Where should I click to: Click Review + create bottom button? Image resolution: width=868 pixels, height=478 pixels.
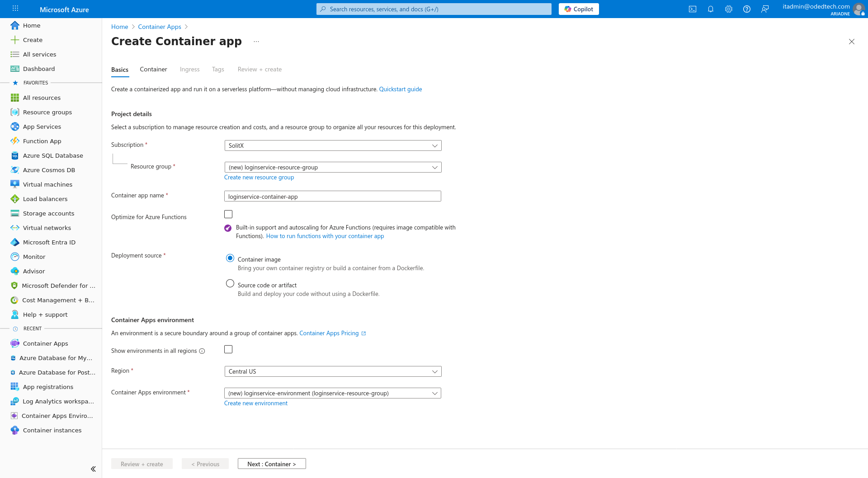[142, 464]
